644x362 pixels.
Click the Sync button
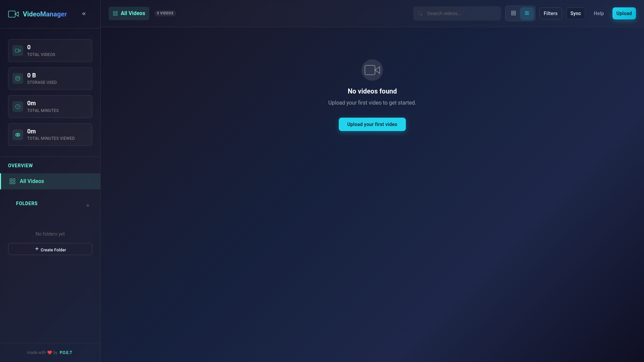[x=576, y=13]
